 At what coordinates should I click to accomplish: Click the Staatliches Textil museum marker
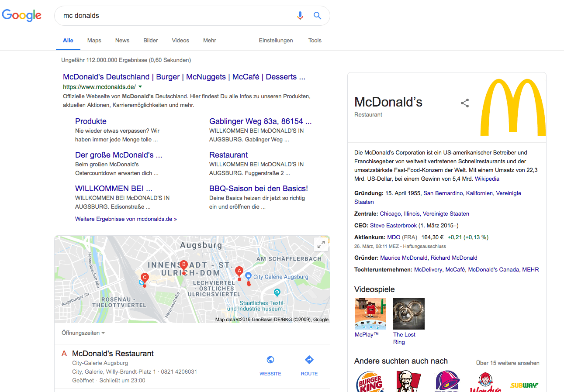(276, 292)
